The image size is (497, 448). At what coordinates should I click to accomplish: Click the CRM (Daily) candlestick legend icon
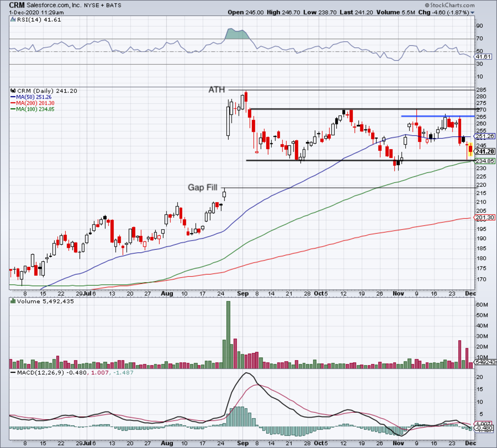tap(12, 91)
